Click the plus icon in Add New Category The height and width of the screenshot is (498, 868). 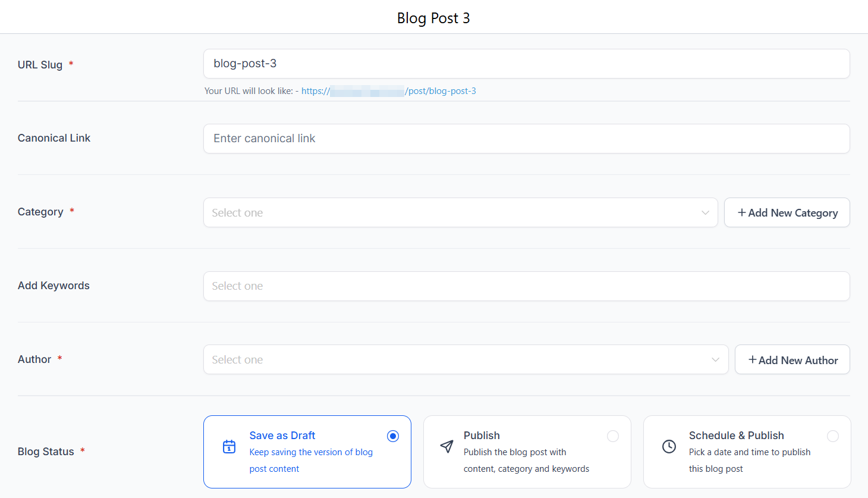pos(741,213)
